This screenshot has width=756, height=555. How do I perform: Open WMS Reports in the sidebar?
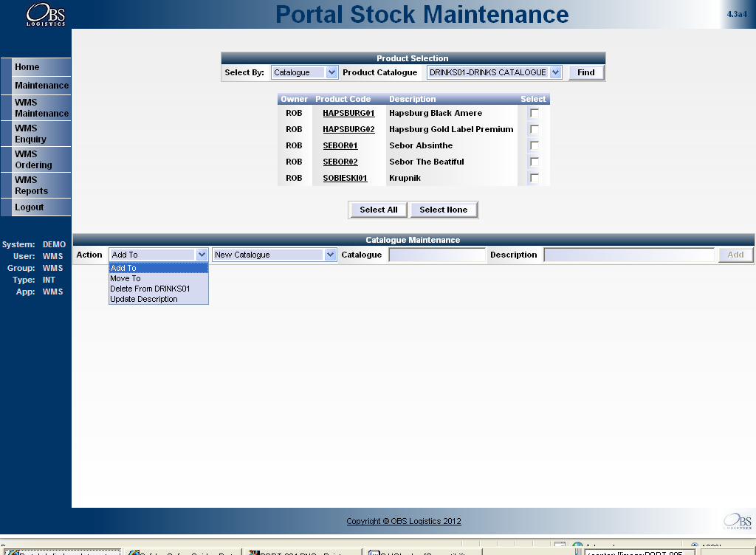(x=35, y=185)
